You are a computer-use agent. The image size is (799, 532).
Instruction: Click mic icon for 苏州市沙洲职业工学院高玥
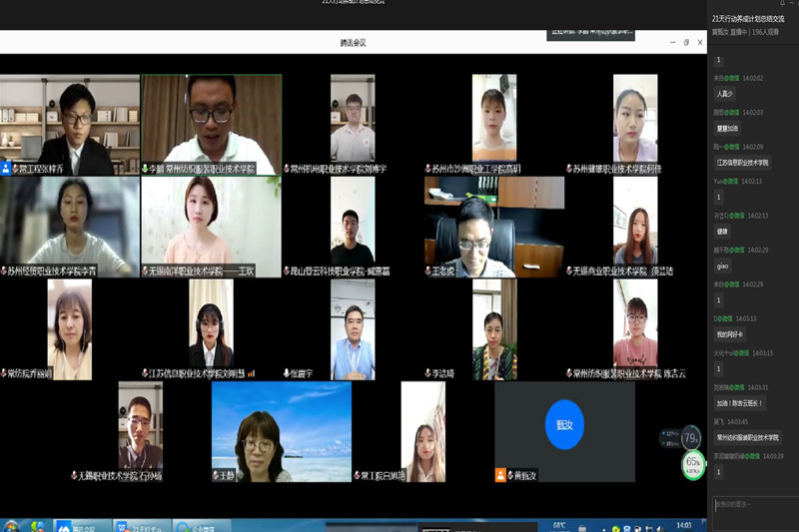(428, 169)
